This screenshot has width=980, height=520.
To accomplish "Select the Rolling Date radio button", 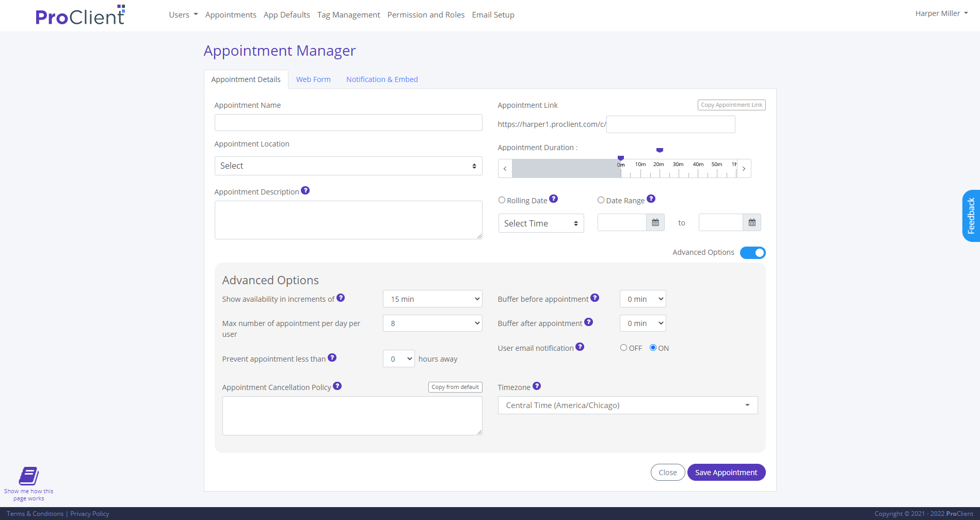I will coord(502,200).
